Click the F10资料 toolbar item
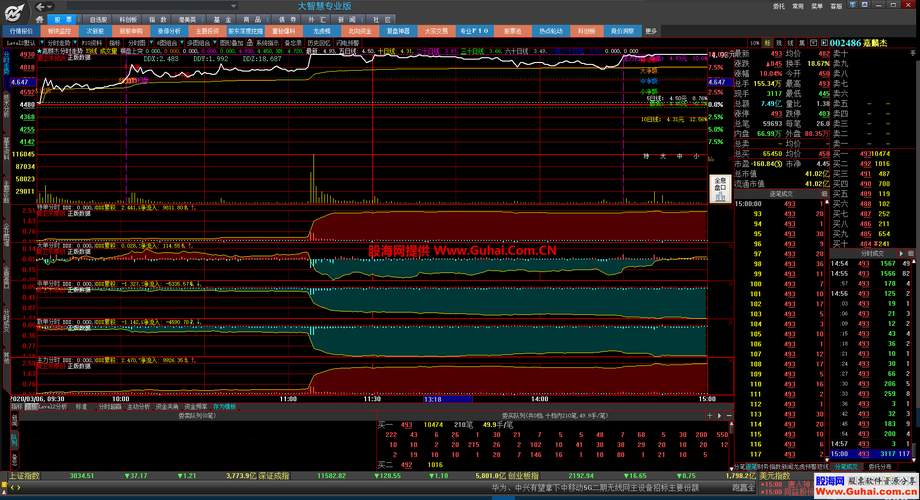Screen dimensions: 920x500 pos(92,43)
